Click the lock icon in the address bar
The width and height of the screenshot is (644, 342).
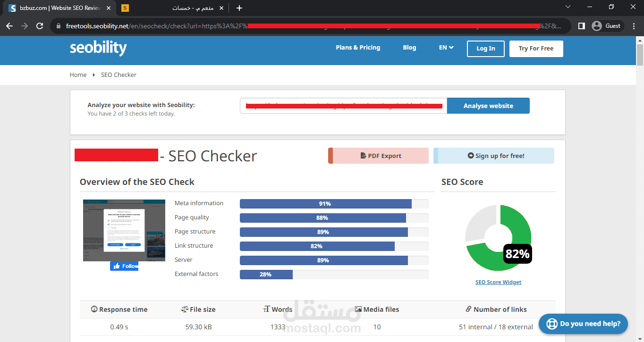59,26
